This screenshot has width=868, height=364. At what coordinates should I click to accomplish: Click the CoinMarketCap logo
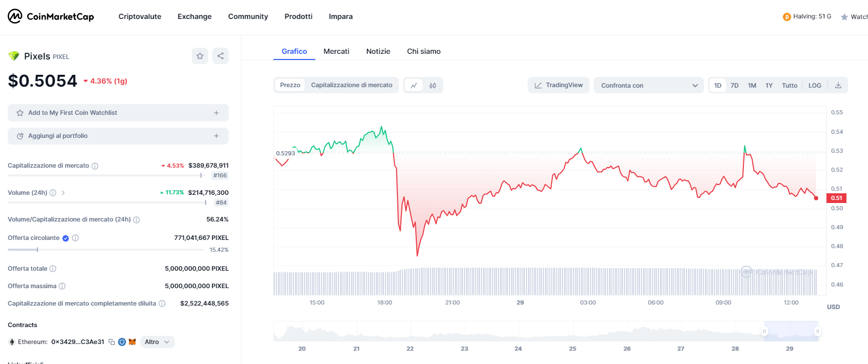click(x=51, y=16)
